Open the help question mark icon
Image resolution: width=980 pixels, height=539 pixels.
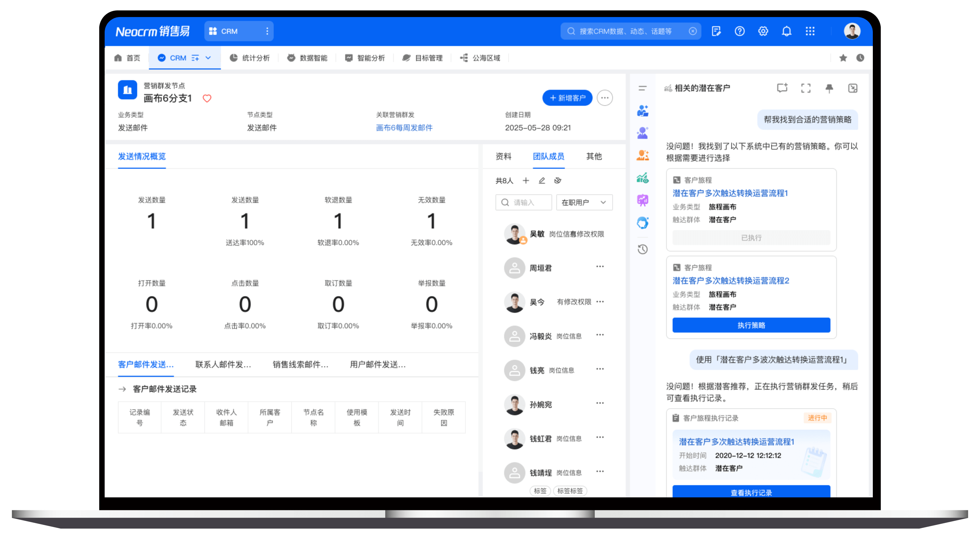click(x=739, y=31)
